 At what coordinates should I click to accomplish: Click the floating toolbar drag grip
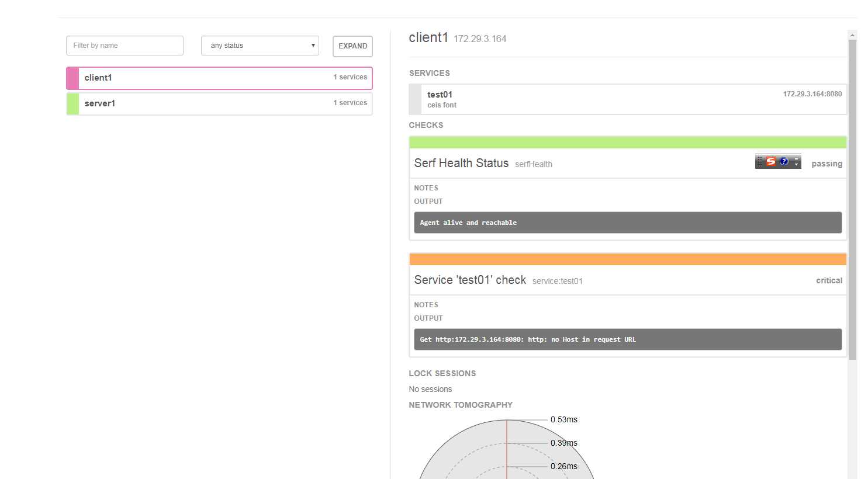(760, 161)
